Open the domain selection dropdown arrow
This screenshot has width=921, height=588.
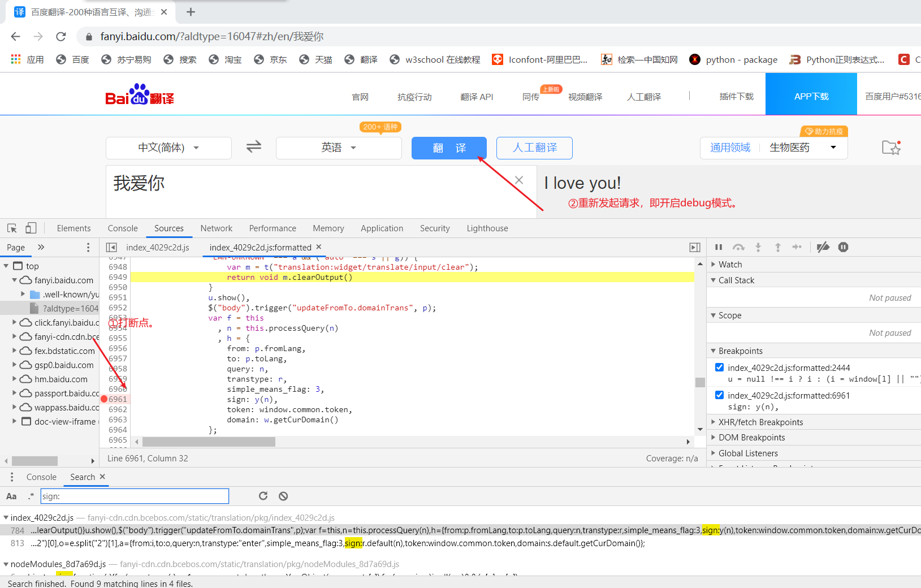[833, 148]
